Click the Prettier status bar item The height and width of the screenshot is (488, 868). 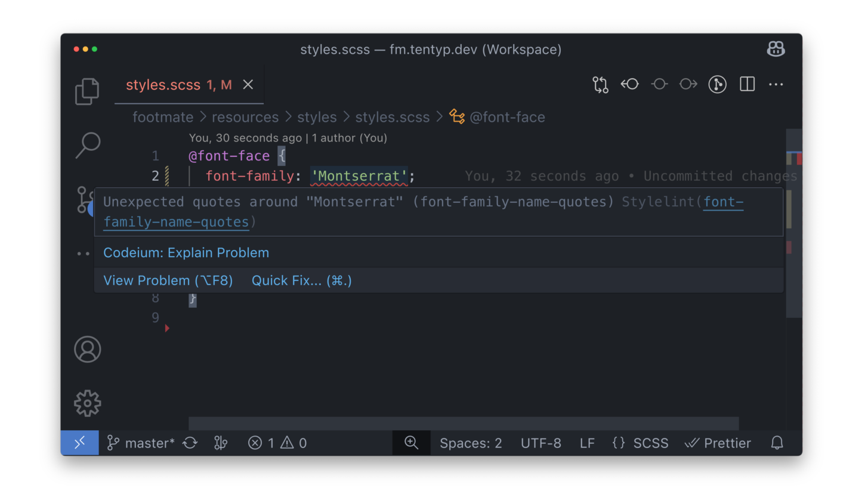tap(718, 443)
